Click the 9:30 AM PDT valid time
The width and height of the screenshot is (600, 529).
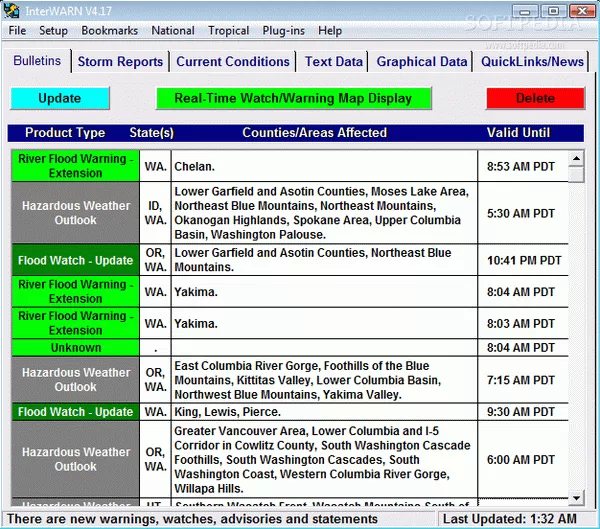(521, 411)
